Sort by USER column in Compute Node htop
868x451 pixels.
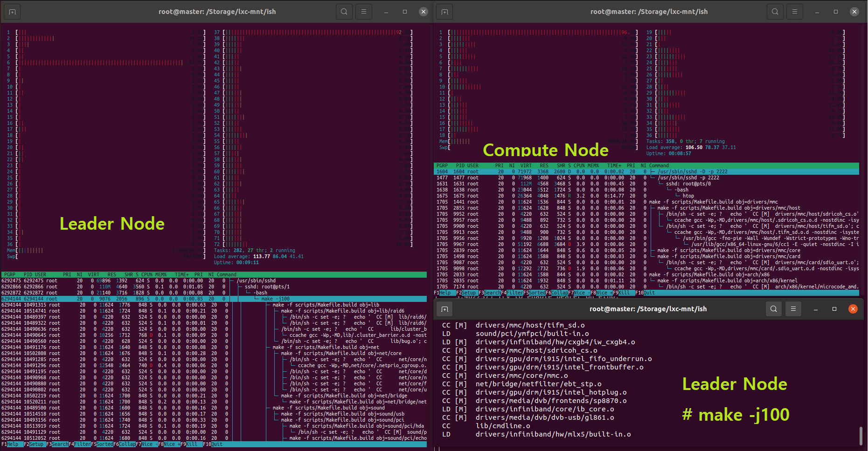click(472, 166)
